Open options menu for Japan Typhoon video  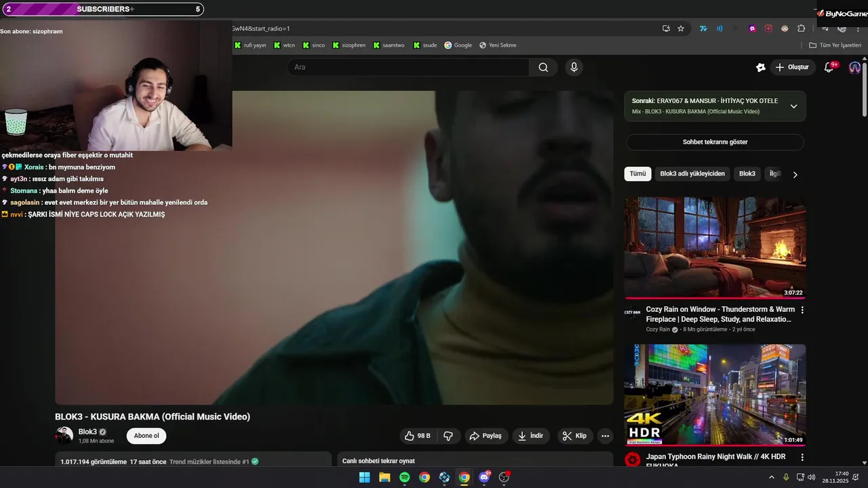(802, 457)
